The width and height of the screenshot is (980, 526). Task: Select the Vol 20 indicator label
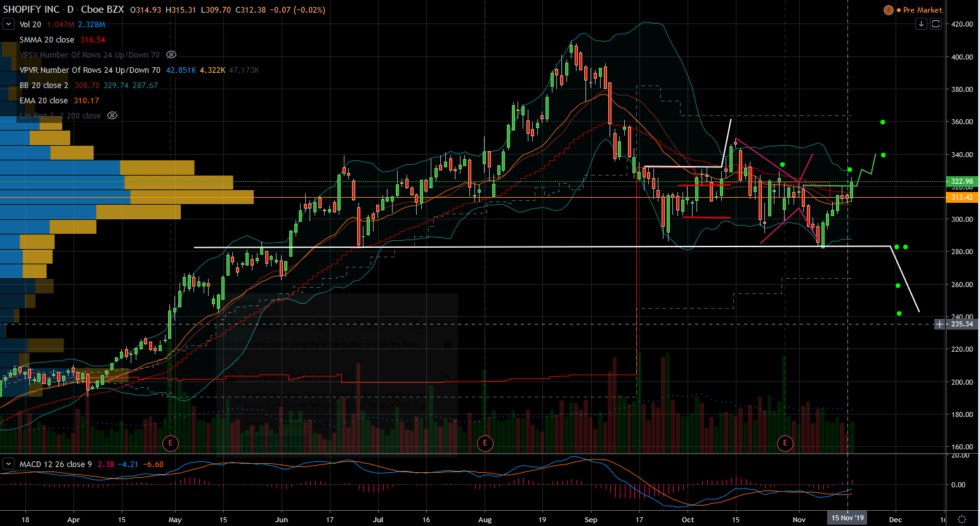30,25
